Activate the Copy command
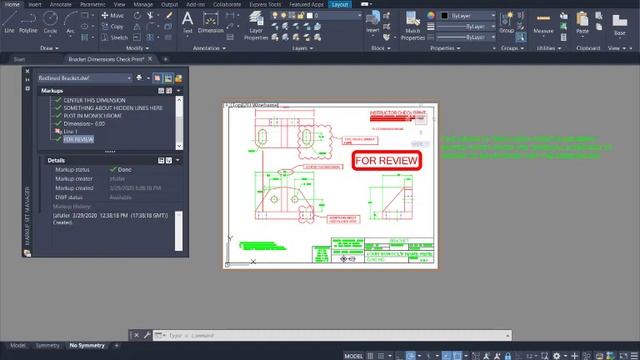The image size is (640, 360). 113,27
